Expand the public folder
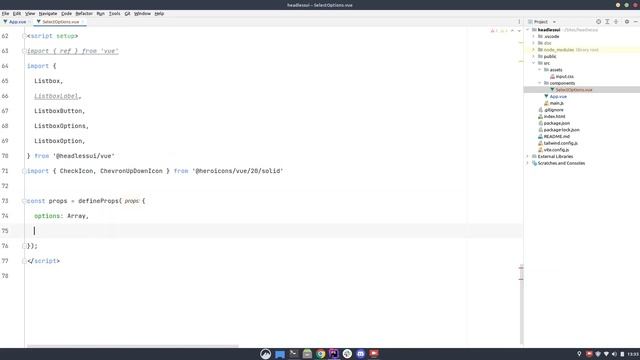The height and width of the screenshot is (360, 640). tap(533, 56)
